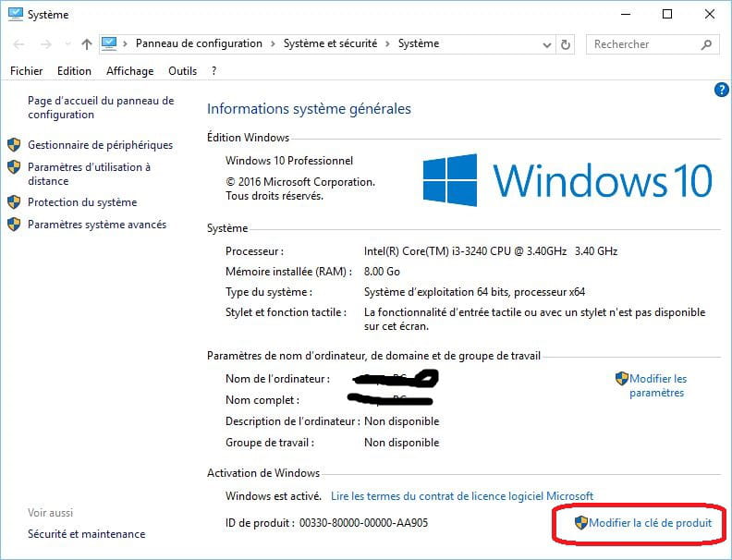
Task: Select the Intel Core i3-3240 processor value
Action: coord(491,251)
